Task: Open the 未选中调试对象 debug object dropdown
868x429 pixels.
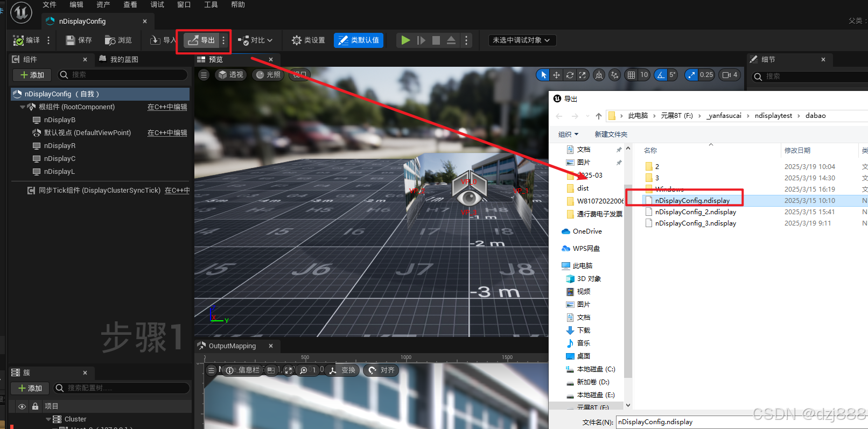Action: pos(522,40)
